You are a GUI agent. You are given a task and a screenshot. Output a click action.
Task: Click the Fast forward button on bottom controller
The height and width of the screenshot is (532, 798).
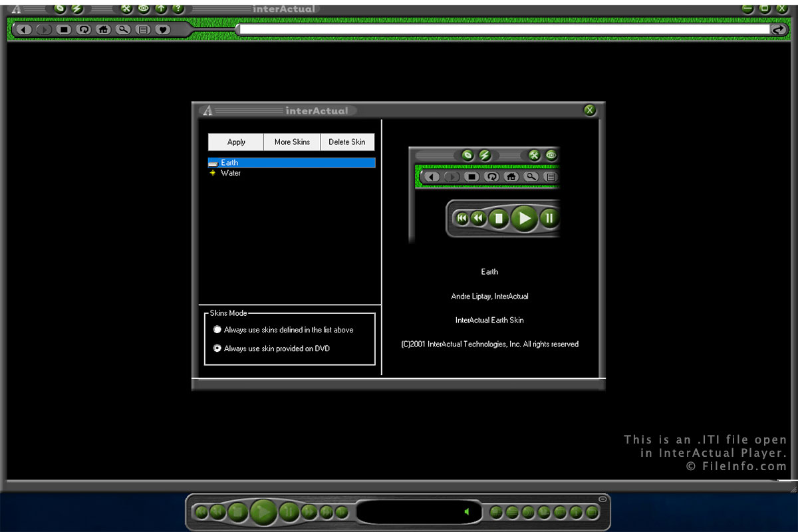click(309, 512)
